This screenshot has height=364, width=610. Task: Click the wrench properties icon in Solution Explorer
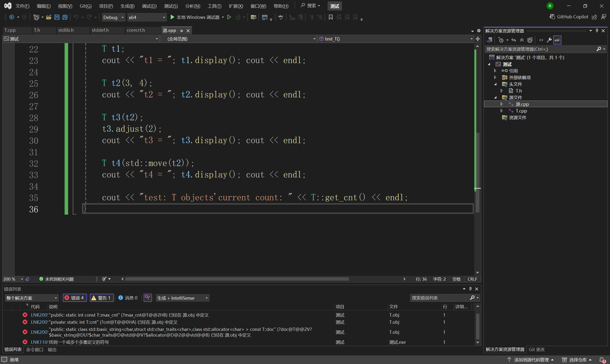(549, 40)
